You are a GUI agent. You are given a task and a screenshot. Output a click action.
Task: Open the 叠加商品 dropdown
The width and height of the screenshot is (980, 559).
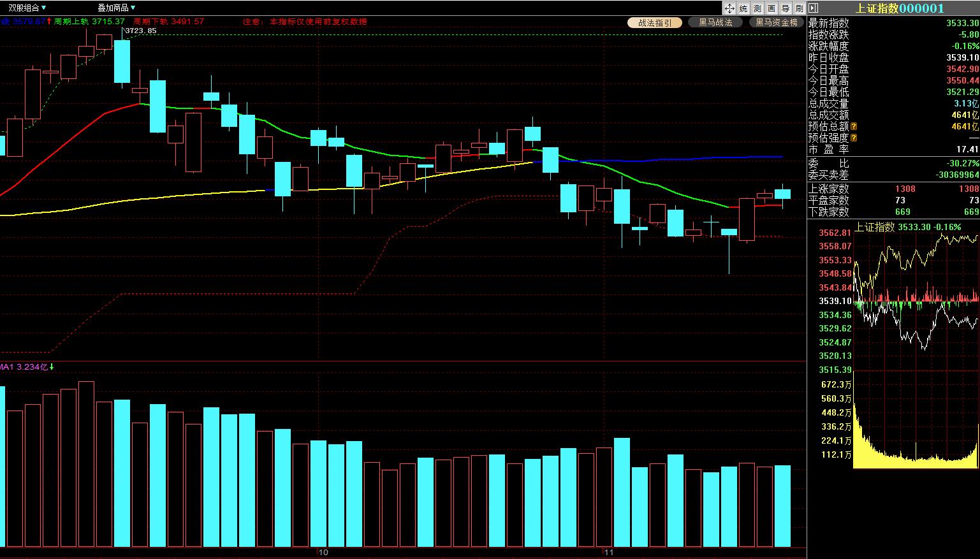pyautogui.click(x=116, y=8)
